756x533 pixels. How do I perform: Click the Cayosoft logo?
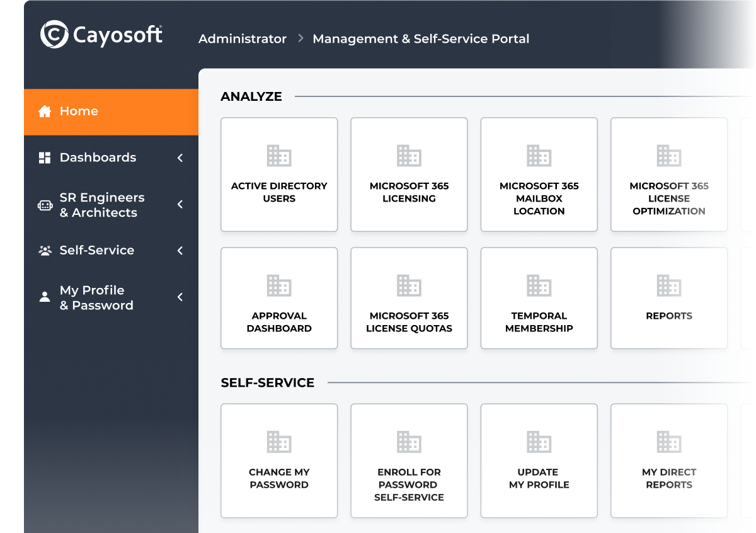pos(101,34)
